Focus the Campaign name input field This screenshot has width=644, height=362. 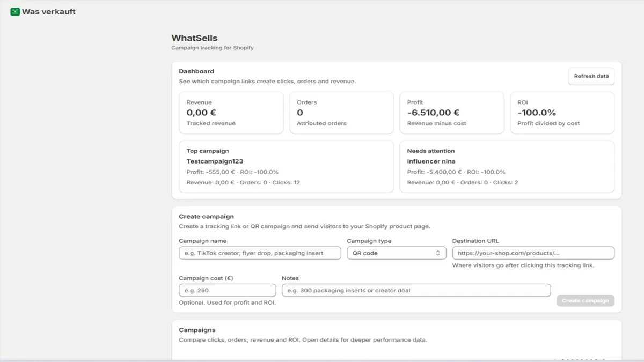[x=260, y=253]
